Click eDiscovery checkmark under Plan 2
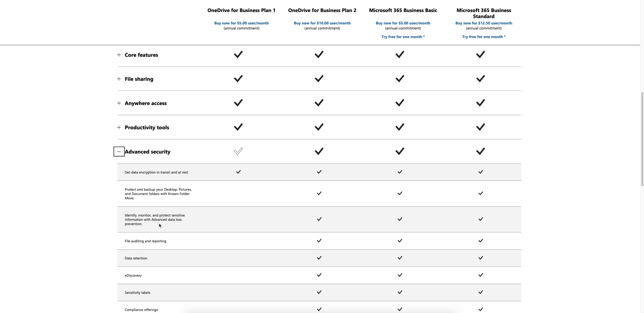The width and height of the screenshot is (644, 313). (x=319, y=275)
